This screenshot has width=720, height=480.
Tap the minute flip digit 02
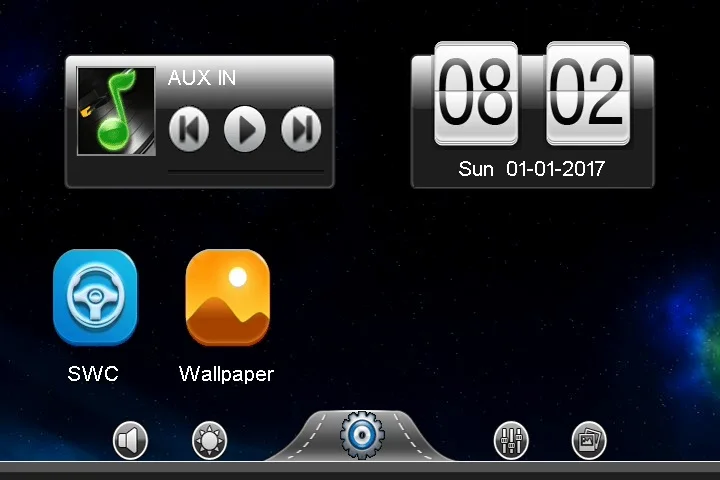tap(588, 94)
